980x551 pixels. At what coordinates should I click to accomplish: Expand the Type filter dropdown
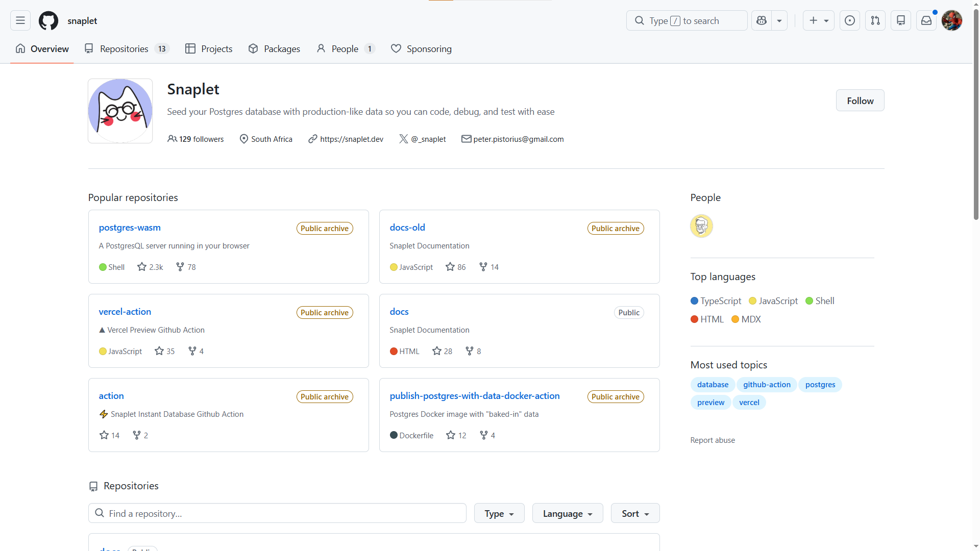[x=499, y=513]
